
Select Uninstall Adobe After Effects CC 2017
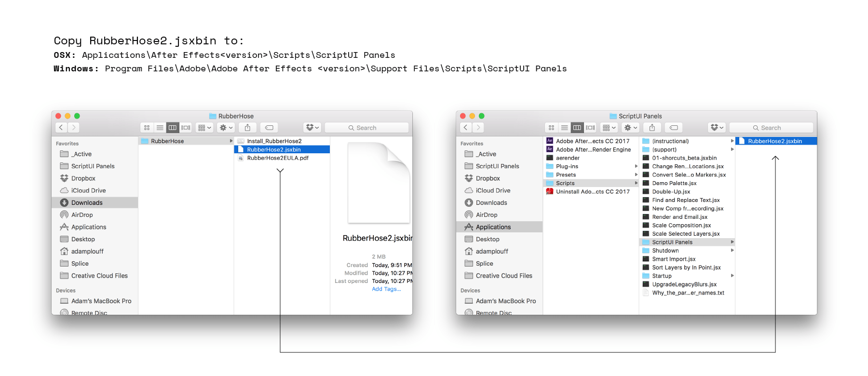591,192
